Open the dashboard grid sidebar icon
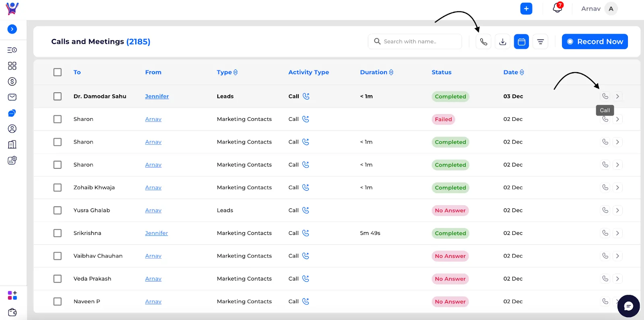The height and width of the screenshot is (320, 644). 12,66
